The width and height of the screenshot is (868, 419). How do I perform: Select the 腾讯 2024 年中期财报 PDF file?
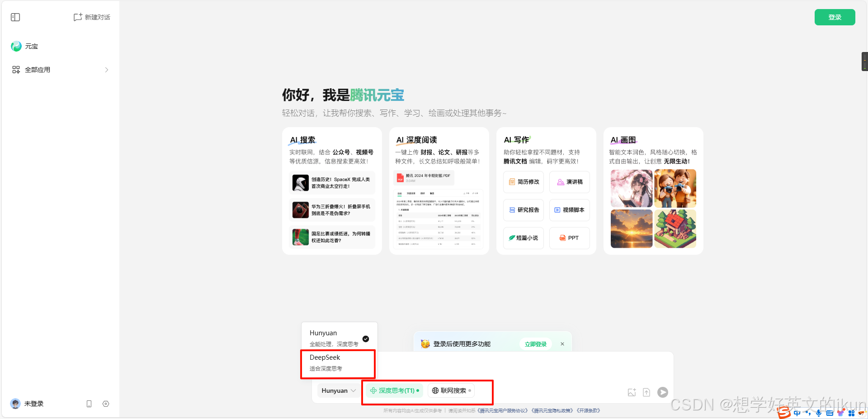pos(424,177)
